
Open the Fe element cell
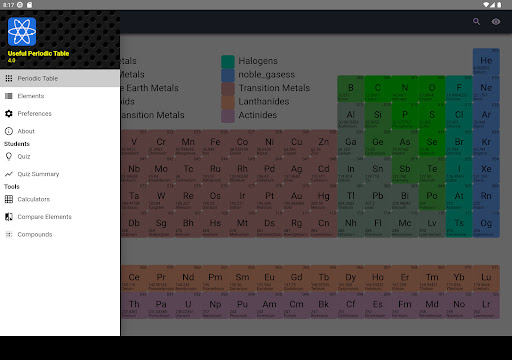coord(215,143)
